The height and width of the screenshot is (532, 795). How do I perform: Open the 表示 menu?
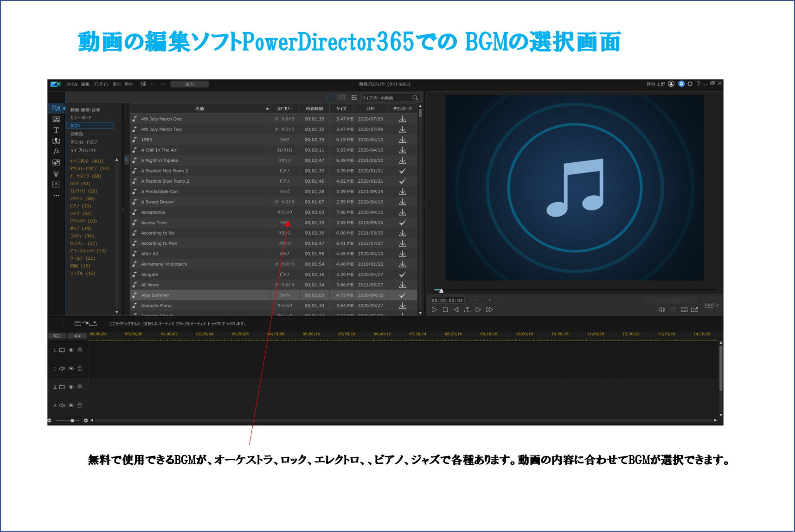point(116,84)
